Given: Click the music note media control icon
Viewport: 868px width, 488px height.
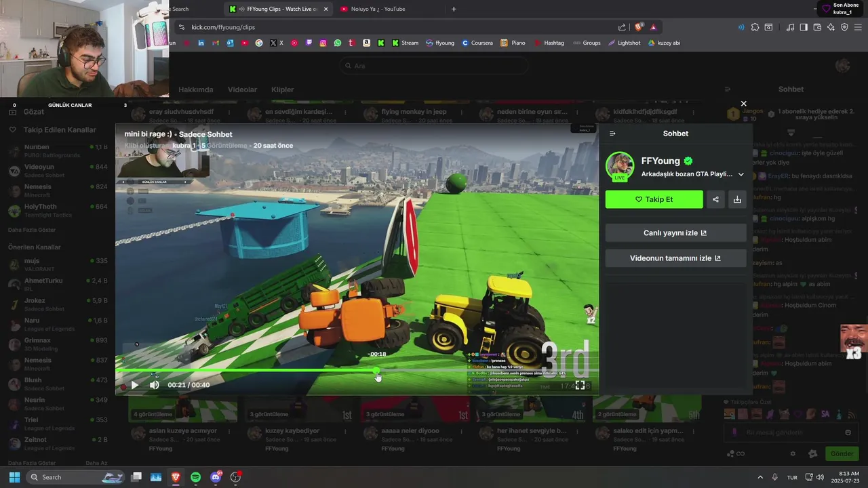Looking at the screenshot, I should click(x=790, y=27).
